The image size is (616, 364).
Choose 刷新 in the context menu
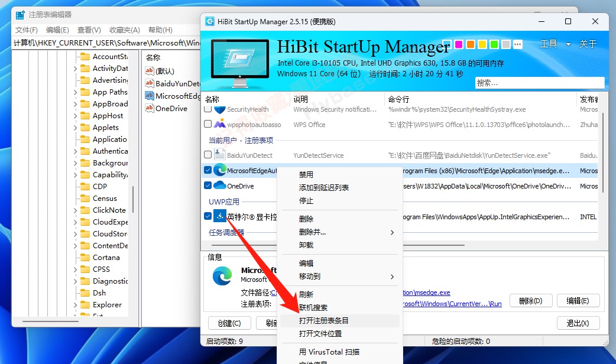click(x=306, y=294)
